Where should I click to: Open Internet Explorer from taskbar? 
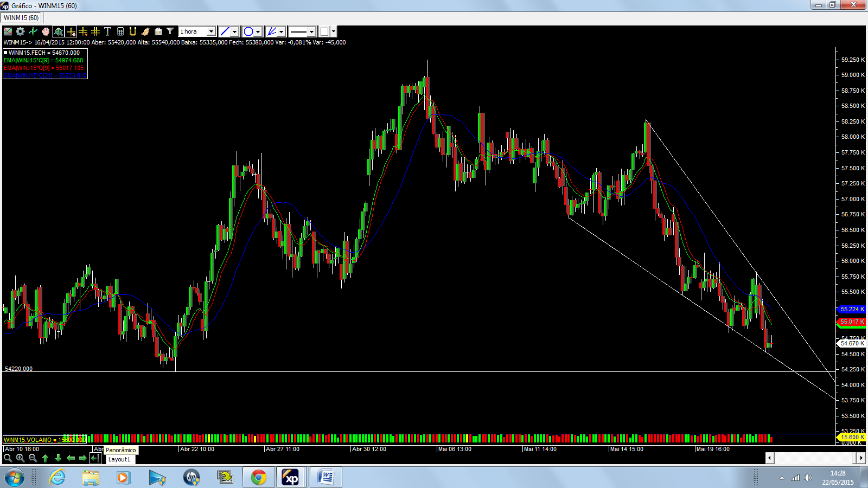57,478
